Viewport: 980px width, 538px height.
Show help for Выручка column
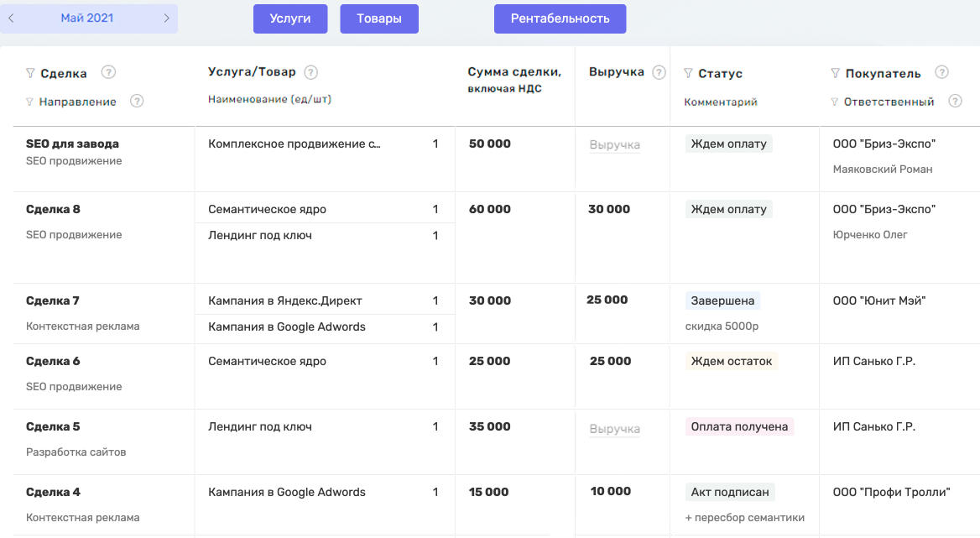659,72
